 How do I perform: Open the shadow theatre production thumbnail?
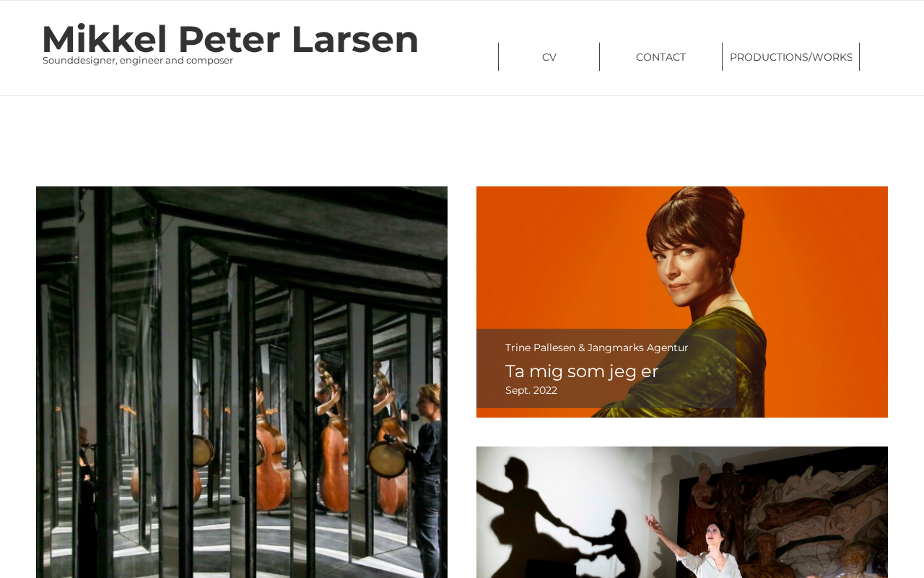pyautogui.click(x=682, y=512)
